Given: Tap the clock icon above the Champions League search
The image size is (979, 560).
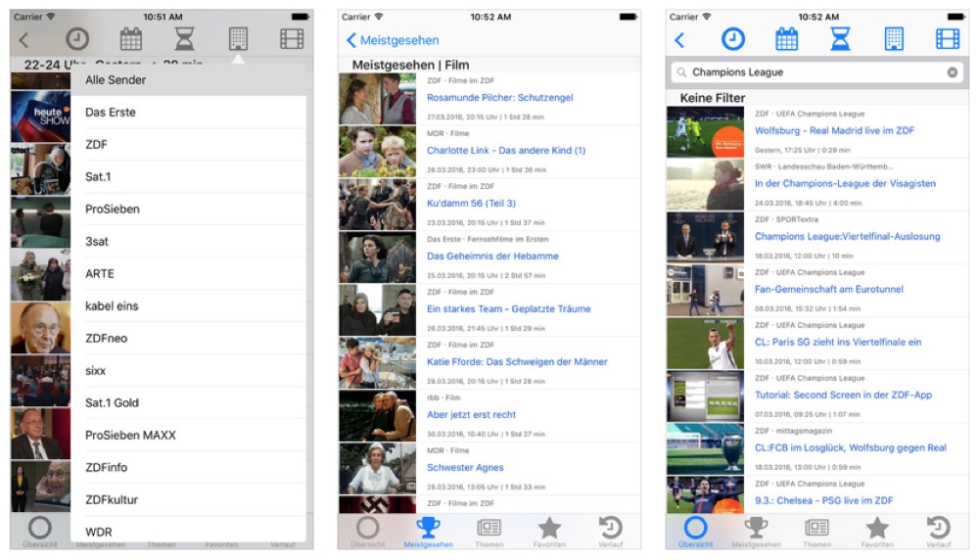Looking at the screenshot, I should point(732,39).
